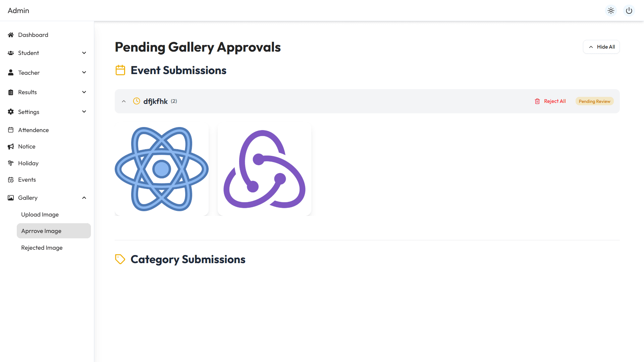644x362 pixels.
Task: Open the purple Redux logo thumbnail
Action: click(x=264, y=169)
